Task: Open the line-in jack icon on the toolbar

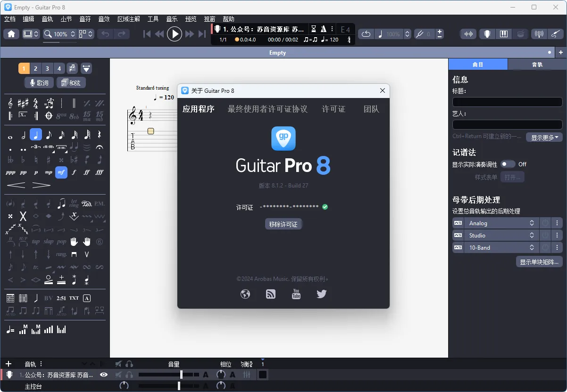Action: tap(556, 34)
